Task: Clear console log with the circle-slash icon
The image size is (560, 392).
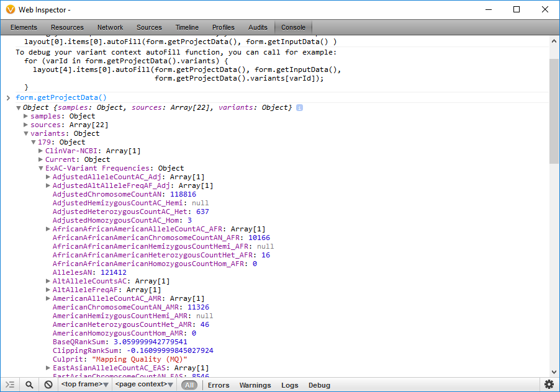Action: tap(48, 385)
